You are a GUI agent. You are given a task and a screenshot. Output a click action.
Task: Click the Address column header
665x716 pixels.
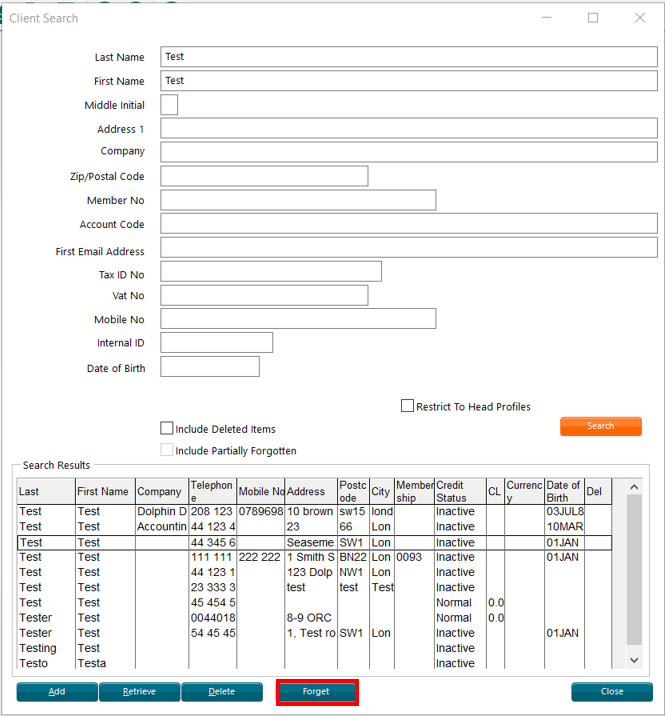[x=311, y=491]
